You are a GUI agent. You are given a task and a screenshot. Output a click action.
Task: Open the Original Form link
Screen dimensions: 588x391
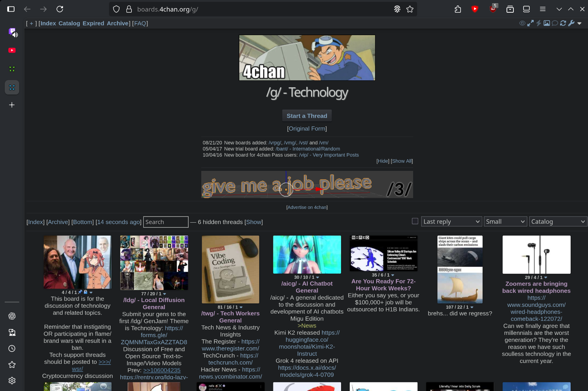pos(307,129)
